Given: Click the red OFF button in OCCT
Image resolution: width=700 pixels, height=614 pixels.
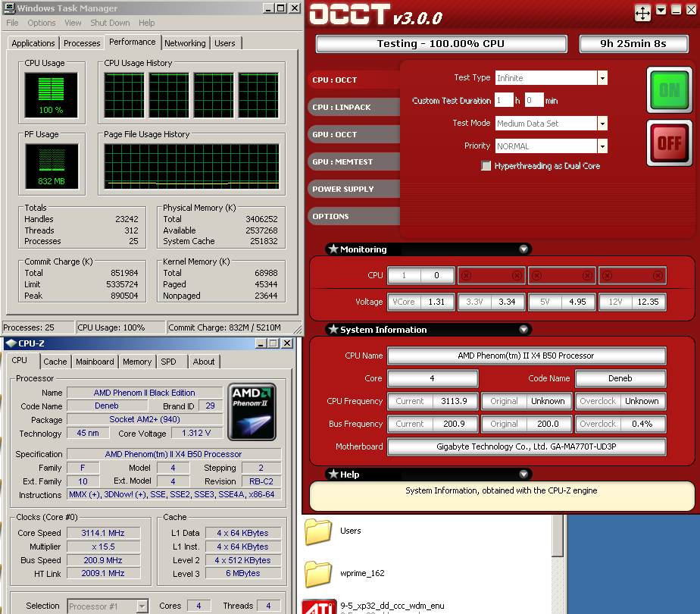Looking at the screenshot, I should 669,143.
